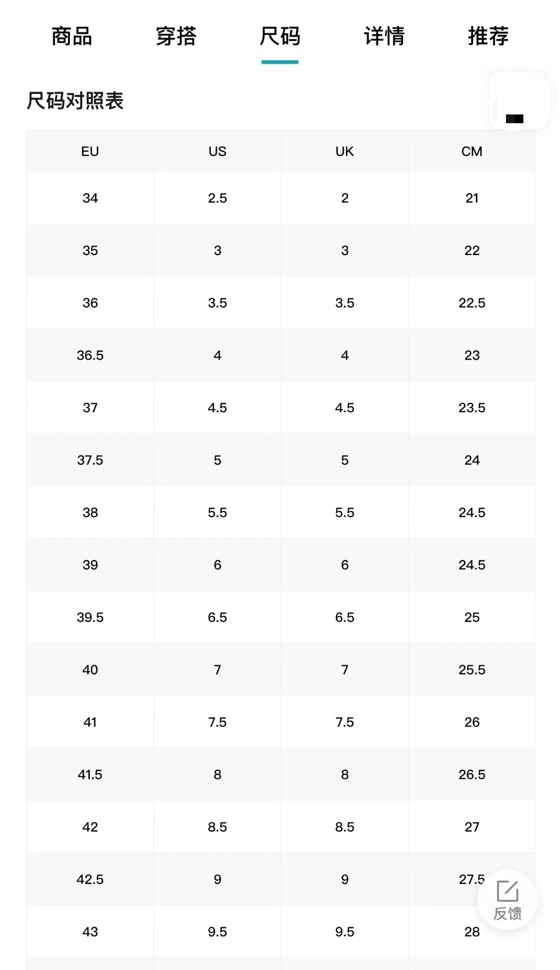Select EU size 36.5 cell
Image resolution: width=560 pixels, height=970 pixels.
pos(90,355)
